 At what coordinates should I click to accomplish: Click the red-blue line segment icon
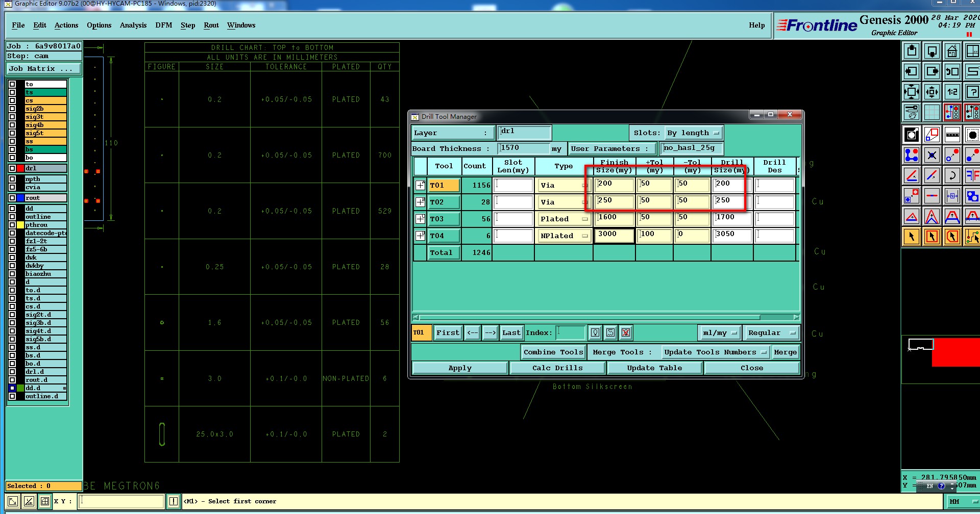point(932,196)
